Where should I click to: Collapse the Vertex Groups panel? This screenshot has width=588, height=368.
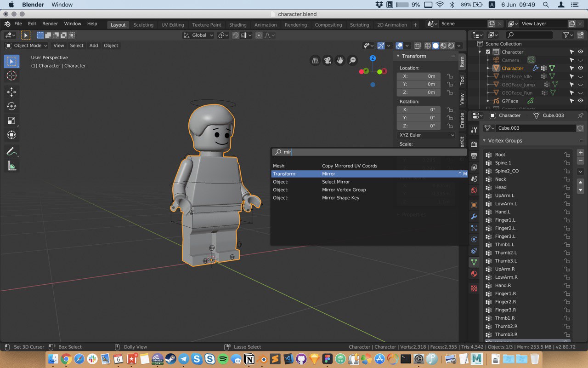click(484, 141)
